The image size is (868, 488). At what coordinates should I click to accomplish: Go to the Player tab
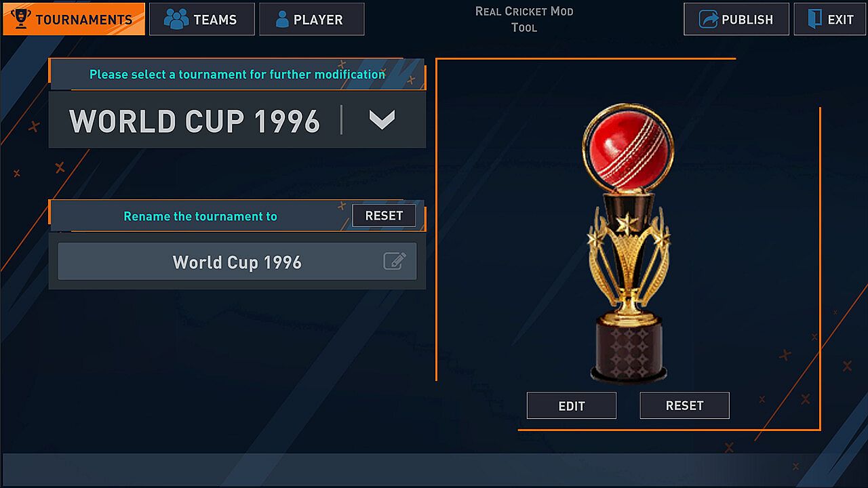click(x=312, y=19)
